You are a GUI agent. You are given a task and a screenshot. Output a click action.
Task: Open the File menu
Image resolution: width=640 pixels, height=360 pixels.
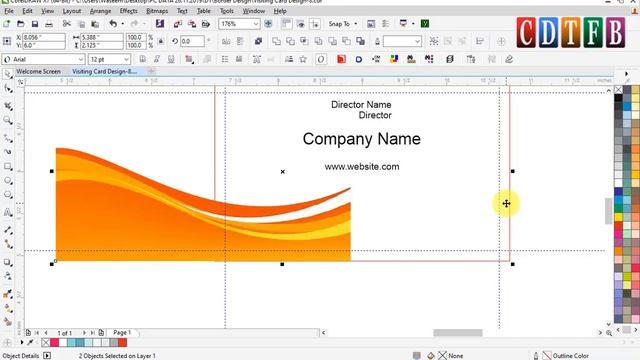click(x=9, y=11)
